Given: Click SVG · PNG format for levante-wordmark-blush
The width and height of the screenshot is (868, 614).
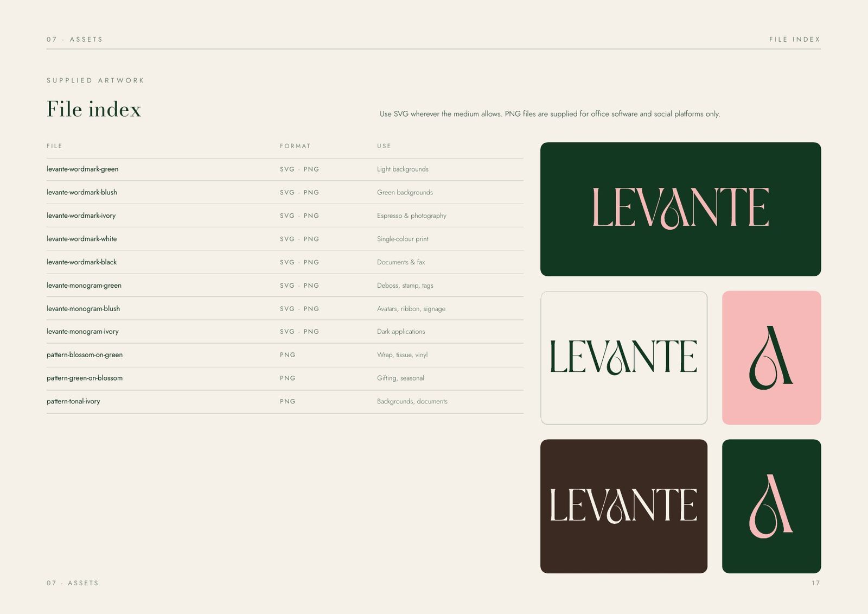Looking at the screenshot, I should 299,193.
